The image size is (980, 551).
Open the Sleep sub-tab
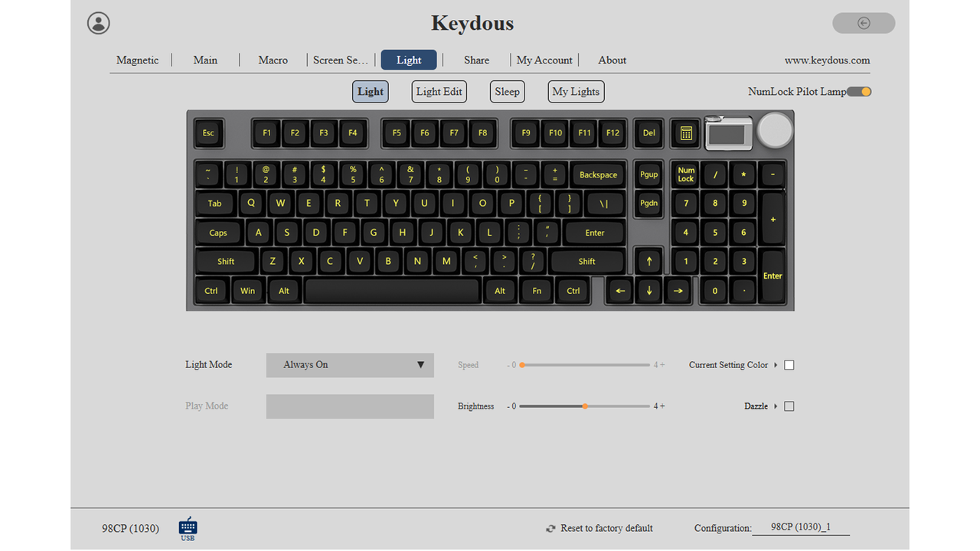tap(507, 92)
